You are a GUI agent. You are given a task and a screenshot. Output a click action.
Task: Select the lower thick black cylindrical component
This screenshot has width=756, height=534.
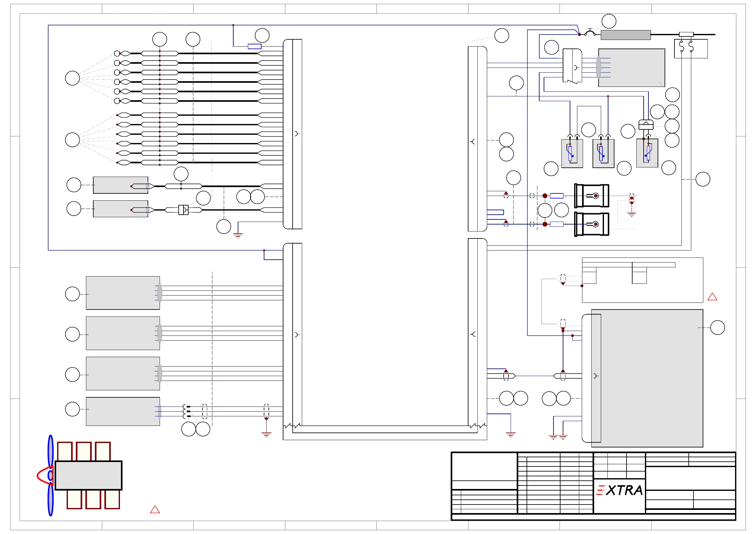pyautogui.click(x=591, y=224)
